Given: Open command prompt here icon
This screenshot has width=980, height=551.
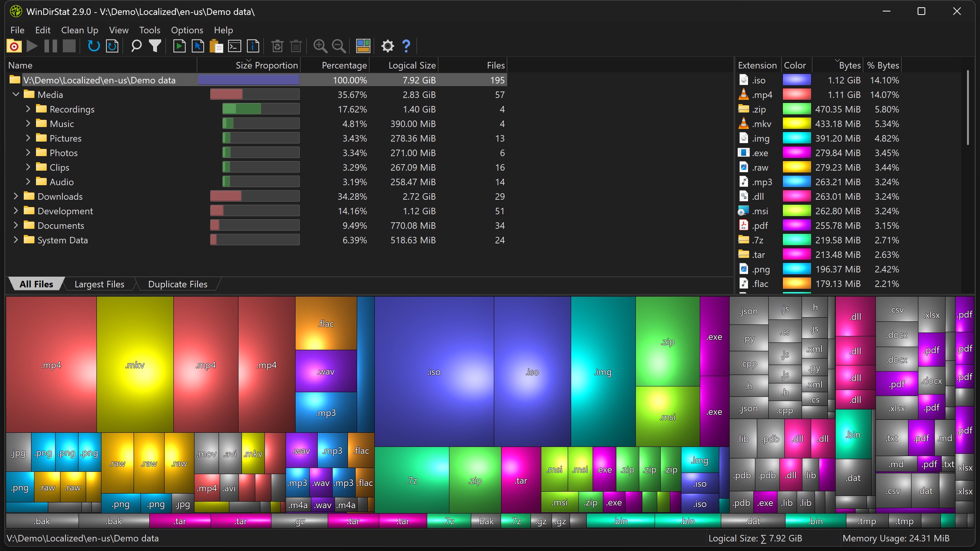Looking at the screenshot, I should coord(235,46).
